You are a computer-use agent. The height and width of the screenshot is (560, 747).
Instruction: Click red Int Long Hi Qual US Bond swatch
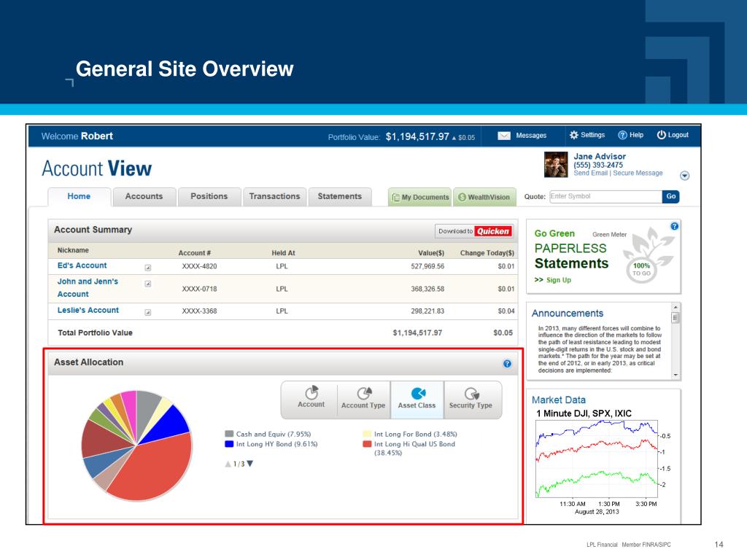[367, 444]
